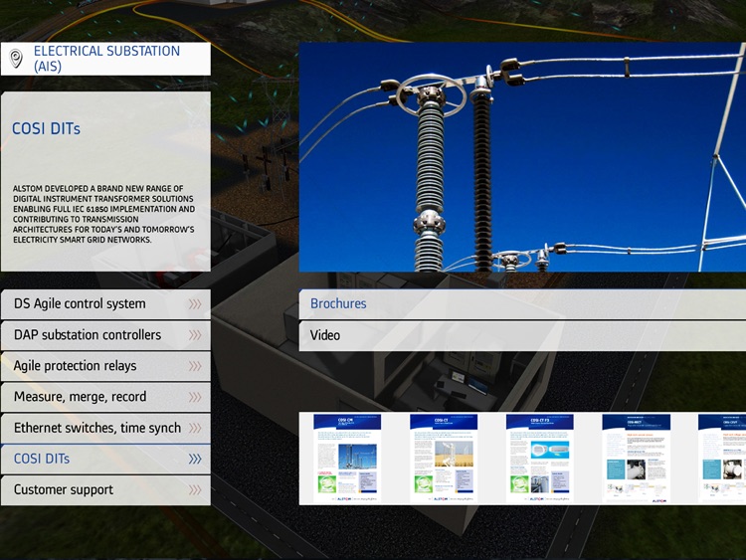Open the Electrical Substation (AIS) header

point(105,59)
